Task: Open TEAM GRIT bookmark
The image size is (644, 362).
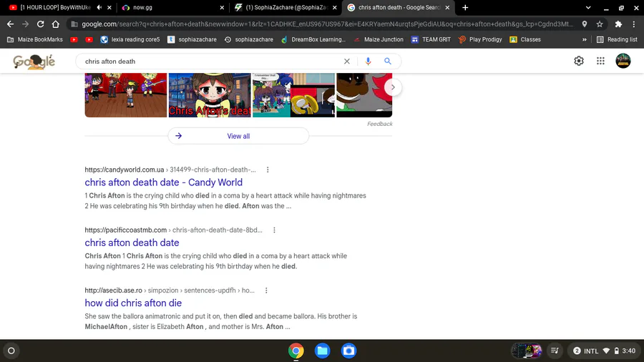Action: click(x=431, y=39)
